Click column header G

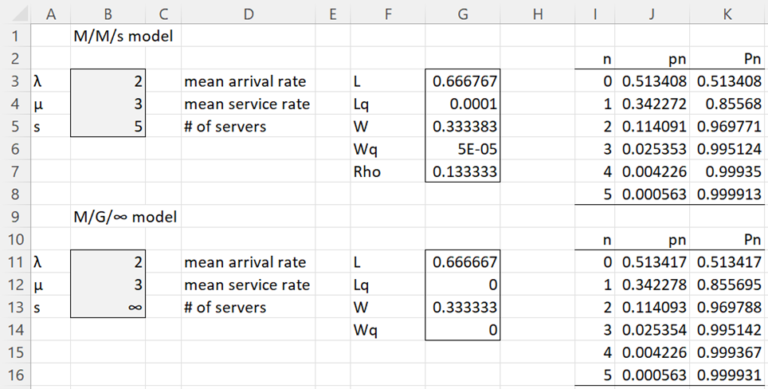(462, 14)
